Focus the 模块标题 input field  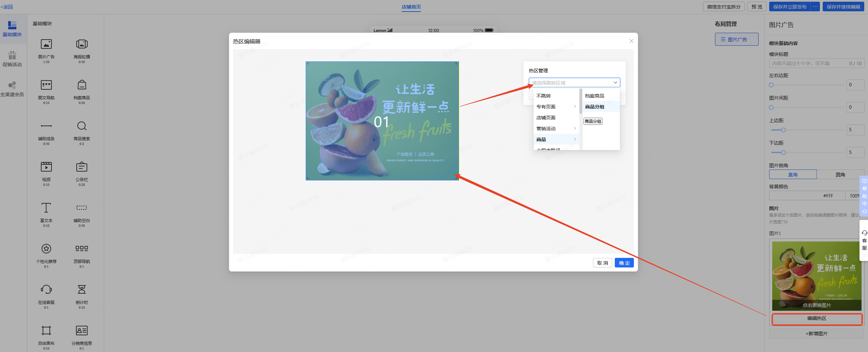817,63
